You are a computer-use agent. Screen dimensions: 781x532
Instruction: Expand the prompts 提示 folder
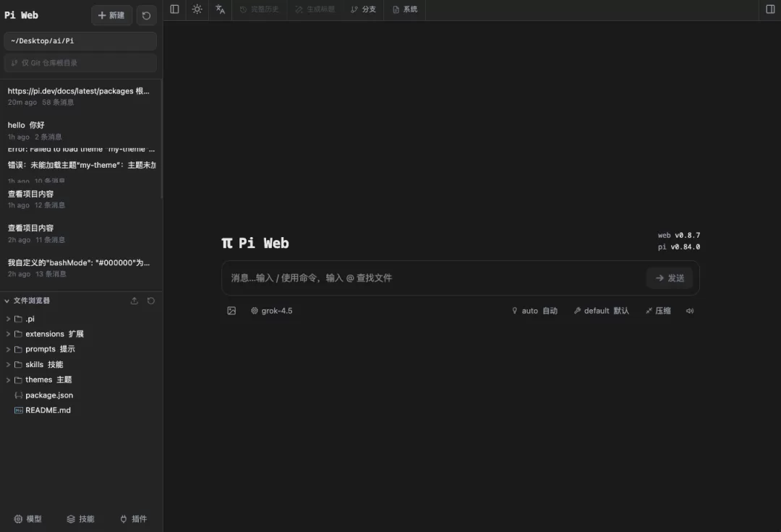tap(8, 349)
